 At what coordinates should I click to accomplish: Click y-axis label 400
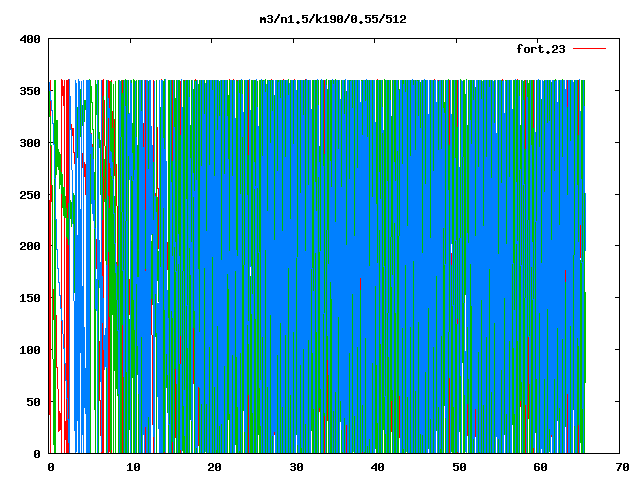click(30, 39)
